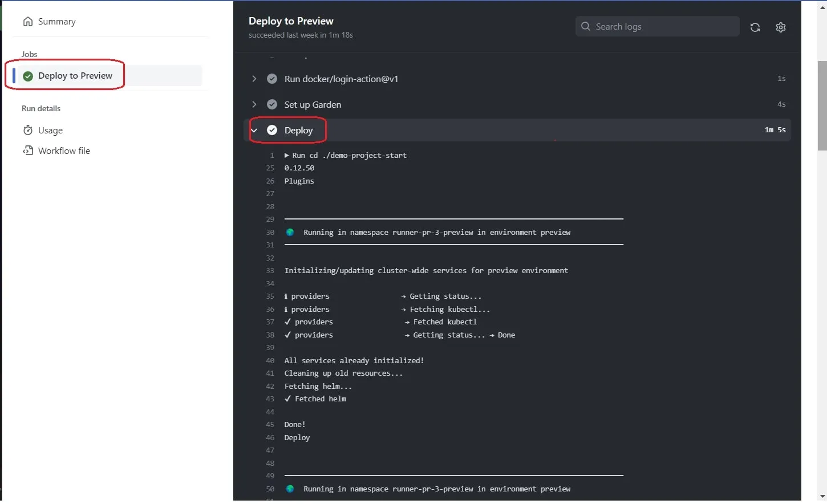Click the Summary home icon
The image size is (827, 504).
(28, 21)
